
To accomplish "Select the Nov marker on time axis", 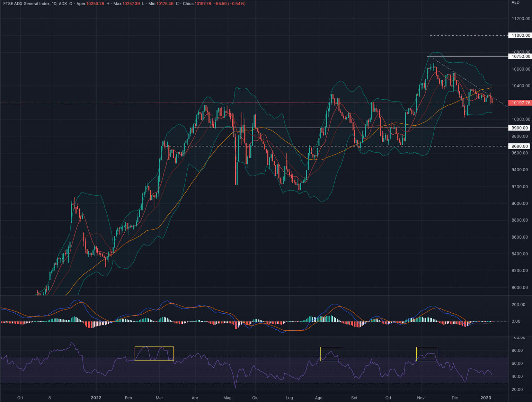I will 420,398.
